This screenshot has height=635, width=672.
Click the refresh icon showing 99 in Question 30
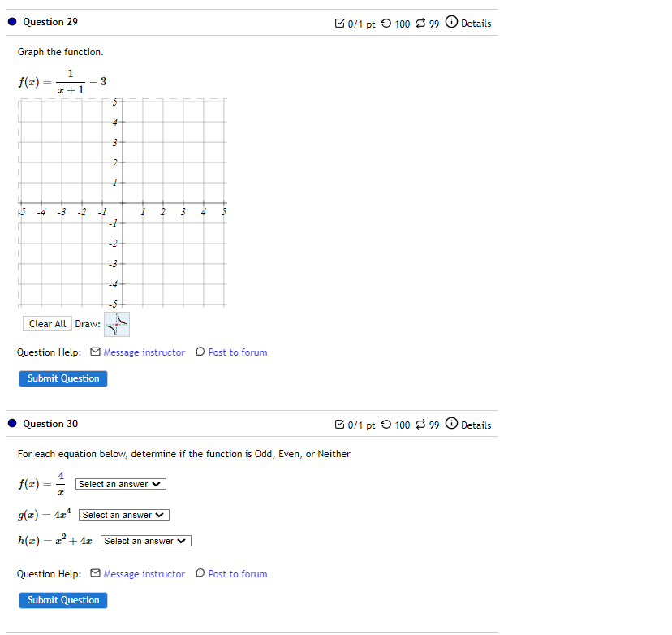pos(421,424)
